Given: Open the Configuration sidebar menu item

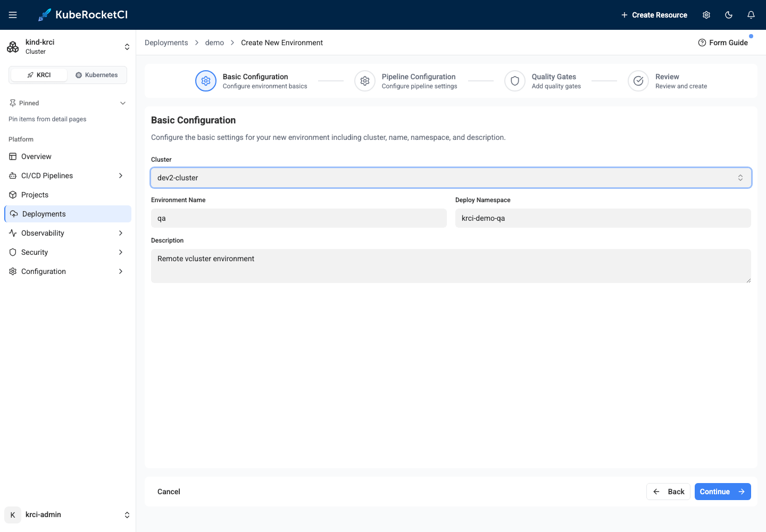Looking at the screenshot, I should 68,271.
